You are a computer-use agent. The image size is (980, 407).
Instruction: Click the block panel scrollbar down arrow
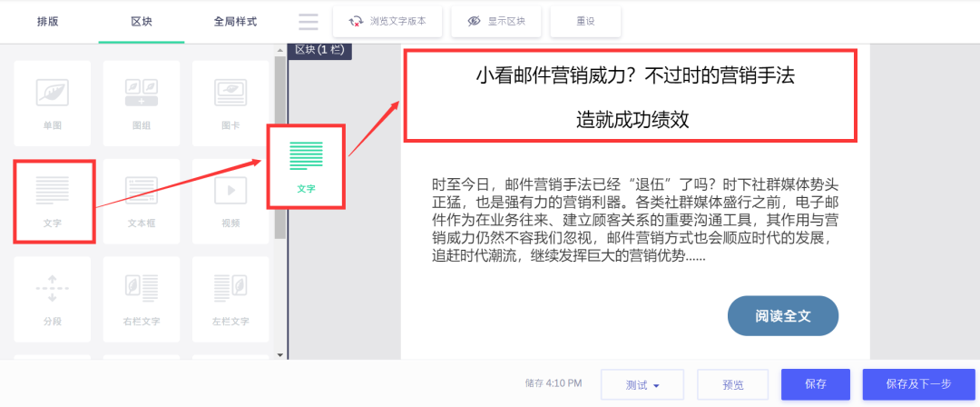pyautogui.click(x=280, y=355)
